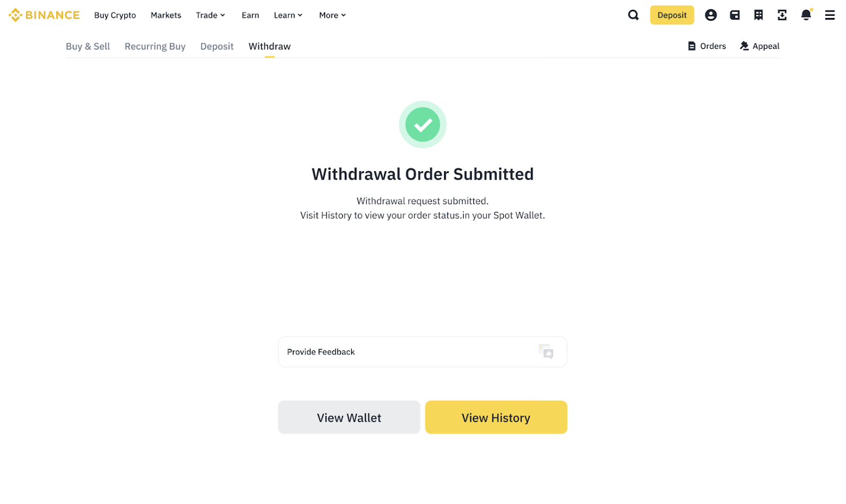846x504 pixels.
Task: Open the Markets menu item
Action: click(166, 15)
